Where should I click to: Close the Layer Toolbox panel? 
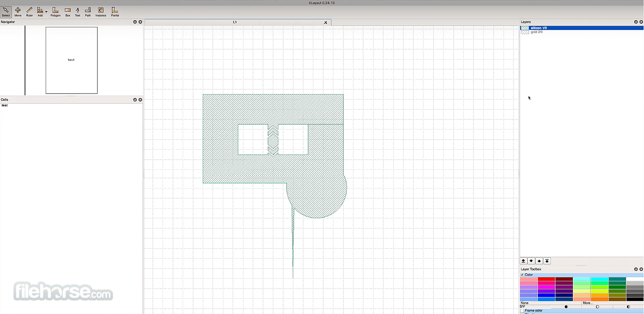click(641, 269)
